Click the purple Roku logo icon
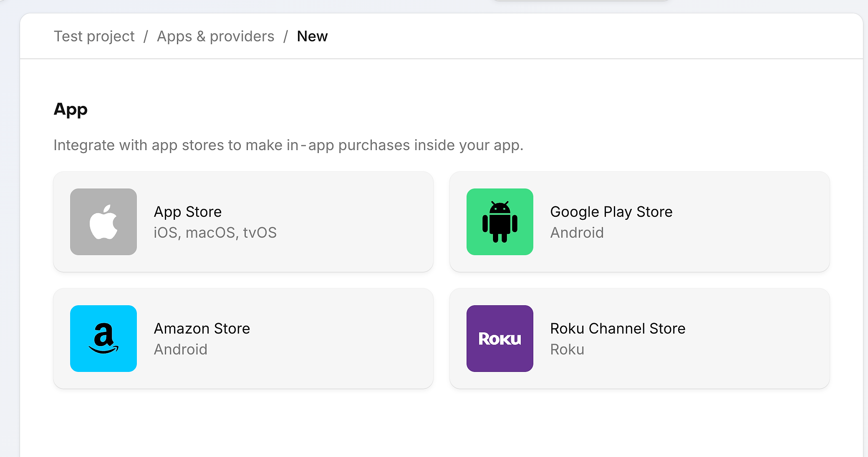The image size is (868, 457). pyautogui.click(x=500, y=339)
